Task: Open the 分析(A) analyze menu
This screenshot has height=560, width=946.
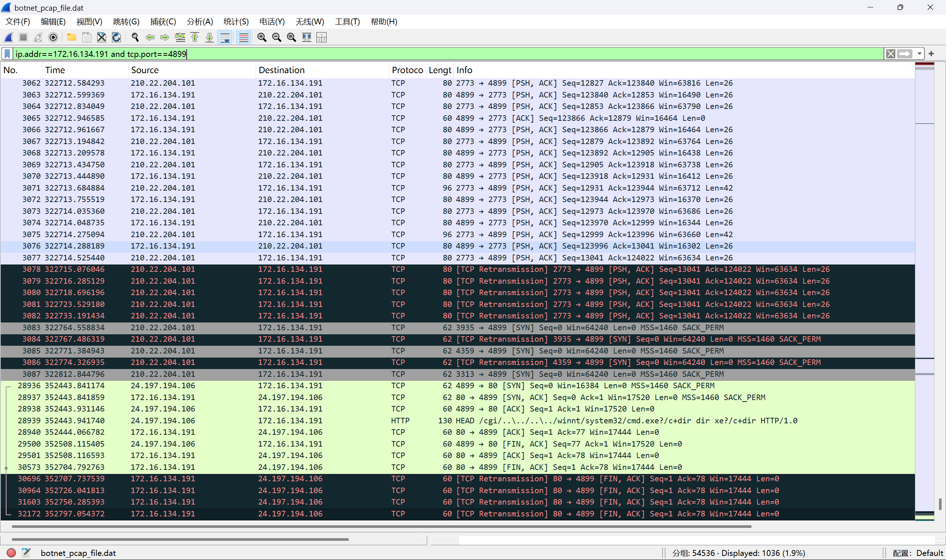Action: tap(200, 21)
